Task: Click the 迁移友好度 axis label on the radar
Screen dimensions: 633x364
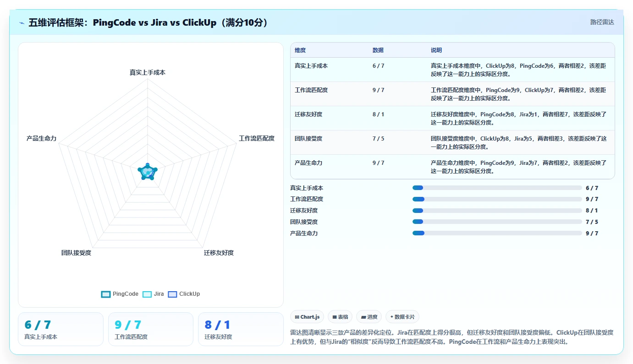Action: [219, 253]
